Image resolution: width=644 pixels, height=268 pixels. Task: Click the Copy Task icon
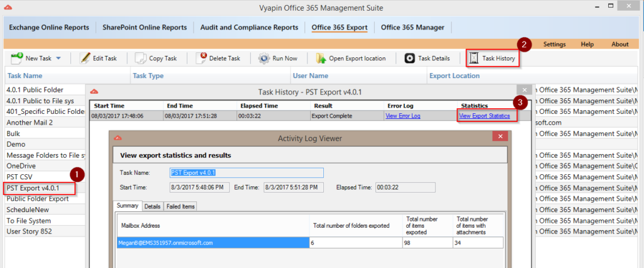(140, 59)
